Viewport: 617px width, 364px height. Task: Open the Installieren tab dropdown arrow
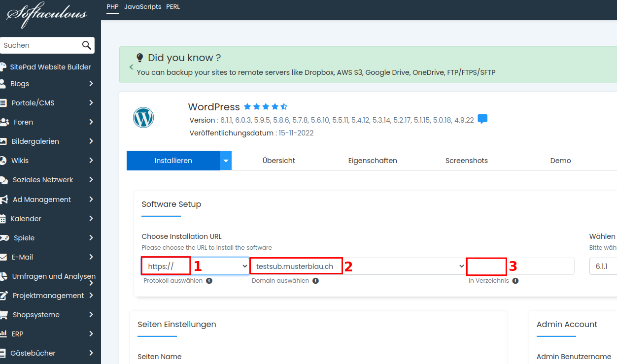[x=226, y=161]
